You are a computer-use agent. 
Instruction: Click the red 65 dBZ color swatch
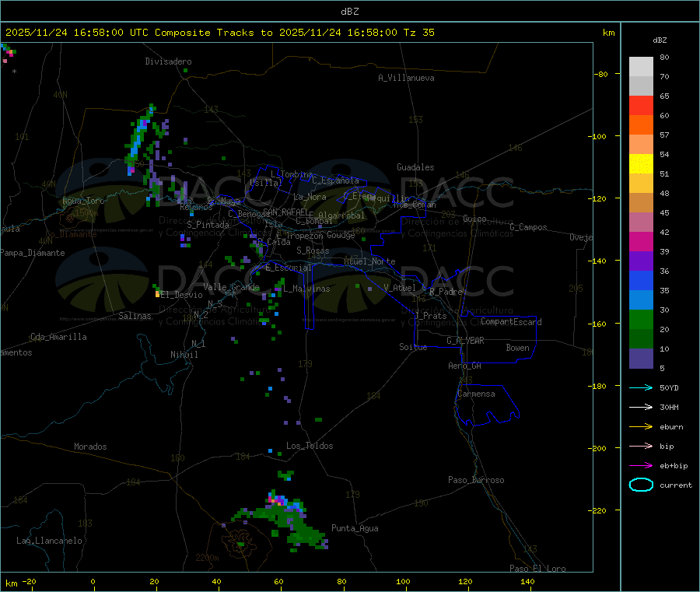click(x=641, y=105)
